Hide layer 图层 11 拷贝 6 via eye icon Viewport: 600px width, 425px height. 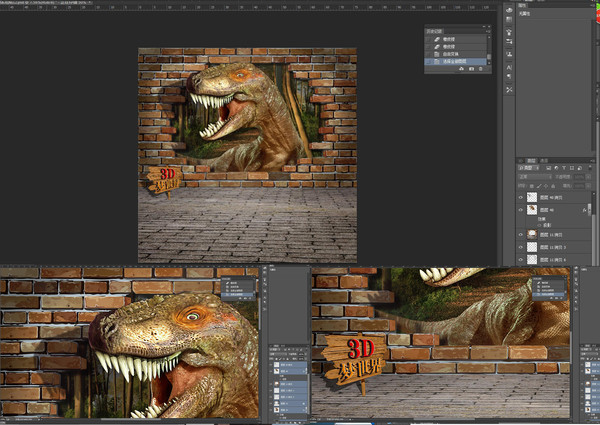[x=521, y=260]
